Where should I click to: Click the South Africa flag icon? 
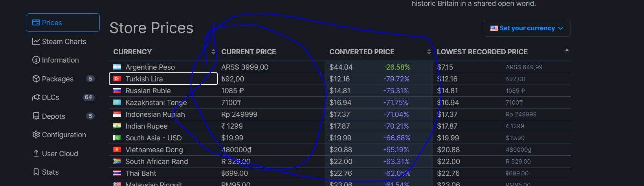pos(117,161)
